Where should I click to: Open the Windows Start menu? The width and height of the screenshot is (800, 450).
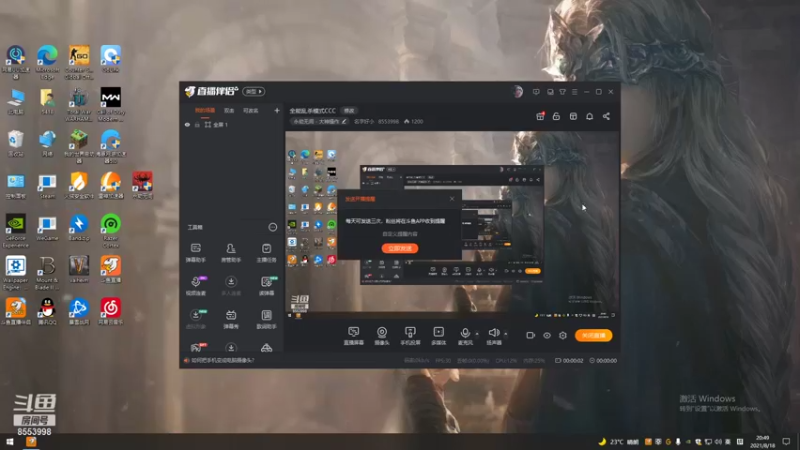(9, 442)
